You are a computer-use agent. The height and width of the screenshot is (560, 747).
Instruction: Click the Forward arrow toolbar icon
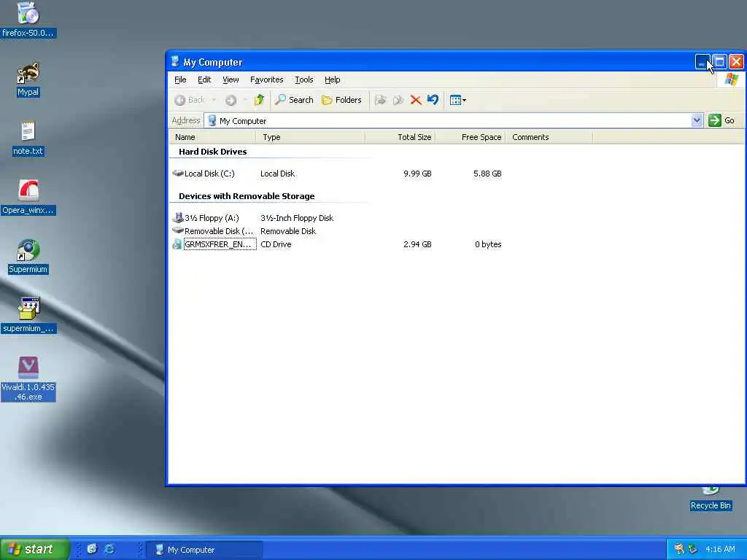[x=231, y=100]
